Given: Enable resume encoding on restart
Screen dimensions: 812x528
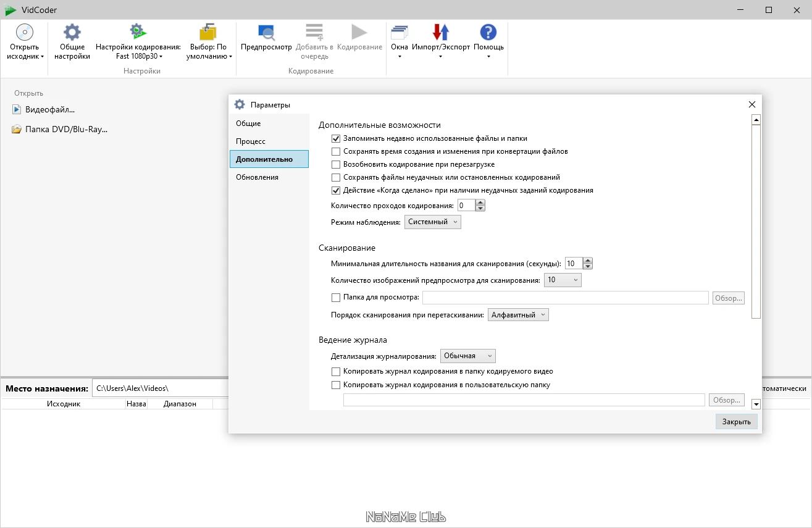Looking at the screenshot, I should [x=336, y=164].
